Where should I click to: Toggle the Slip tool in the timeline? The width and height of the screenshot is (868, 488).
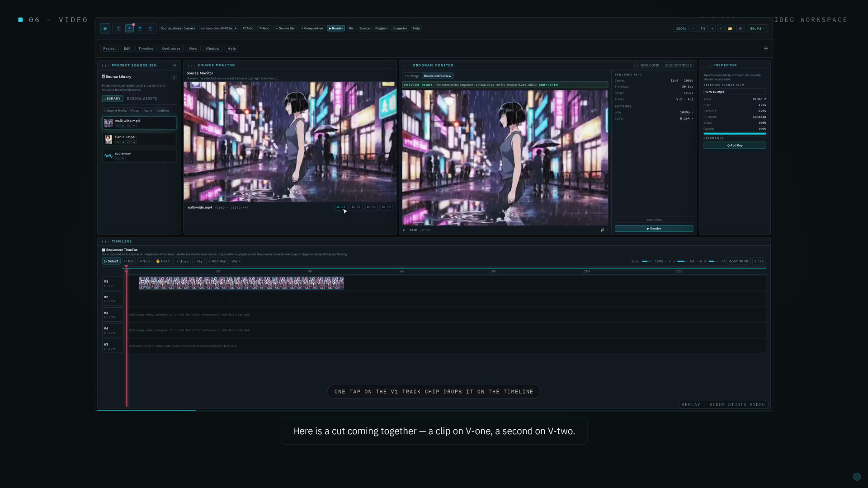point(145,261)
